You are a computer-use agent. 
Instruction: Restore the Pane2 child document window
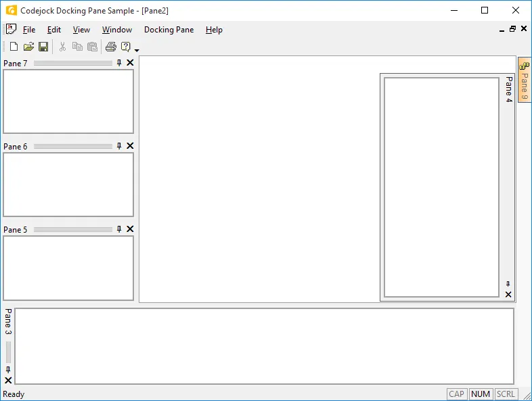point(512,29)
